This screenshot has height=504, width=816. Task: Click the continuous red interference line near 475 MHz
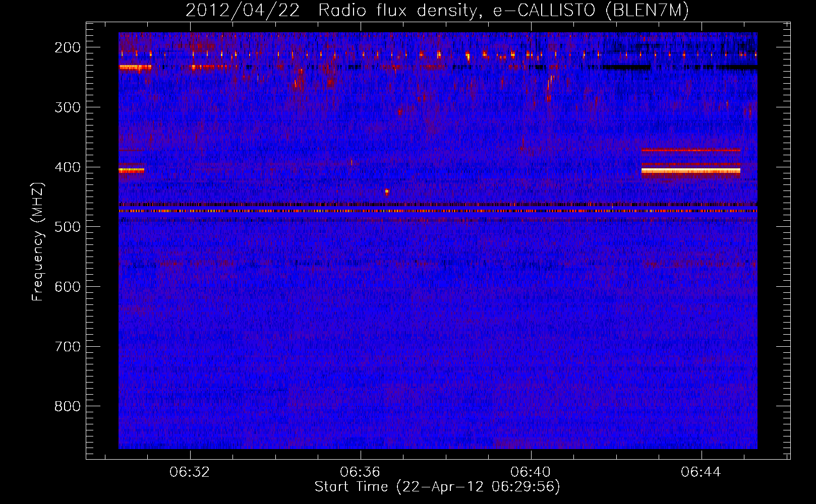pyautogui.click(x=438, y=211)
